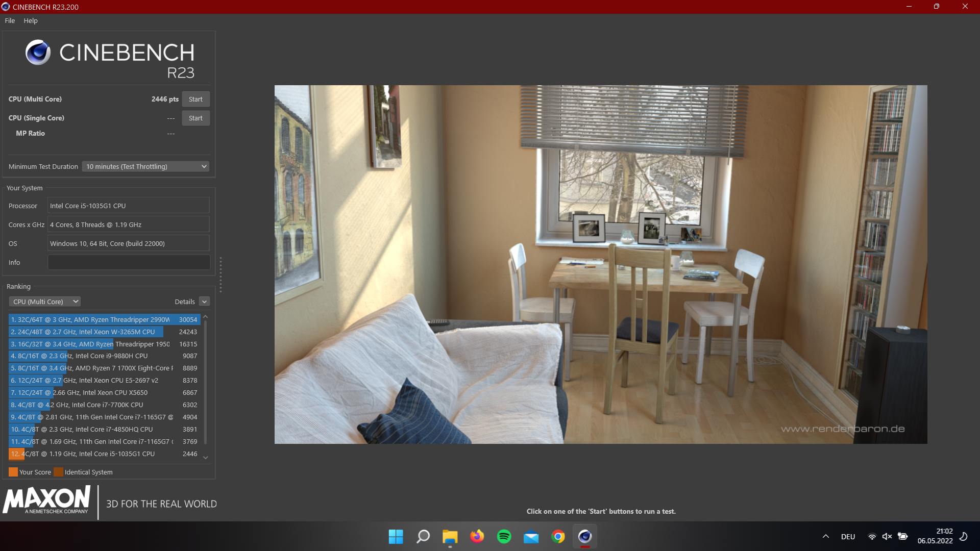Select ranking row 6 Xeon E5-2697 v2
The width and height of the screenshot is (980, 551).
(x=104, y=380)
